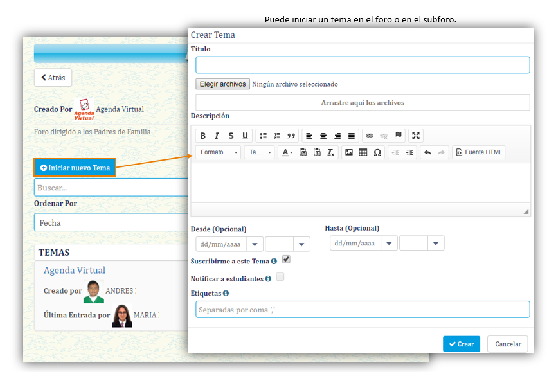Undo last edit
Viewport: 558px width, 392px height.
point(428,152)
